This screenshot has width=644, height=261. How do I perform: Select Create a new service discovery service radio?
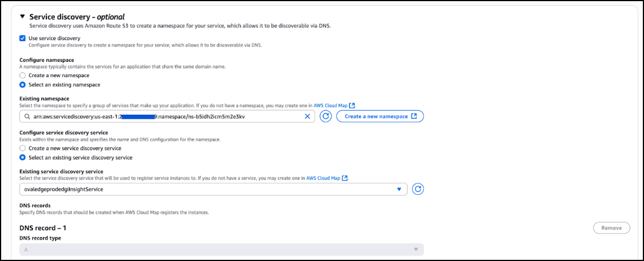coord(22,148)
